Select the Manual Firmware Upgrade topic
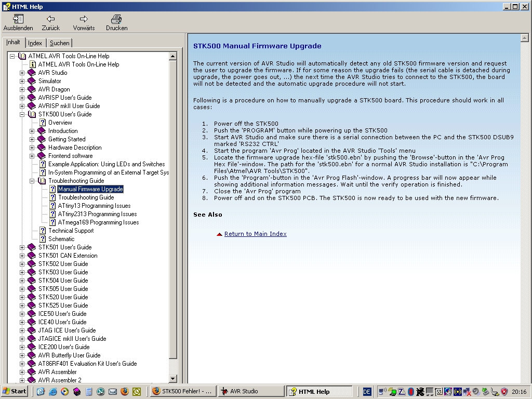The image size is (532, 399). [90, 189]
